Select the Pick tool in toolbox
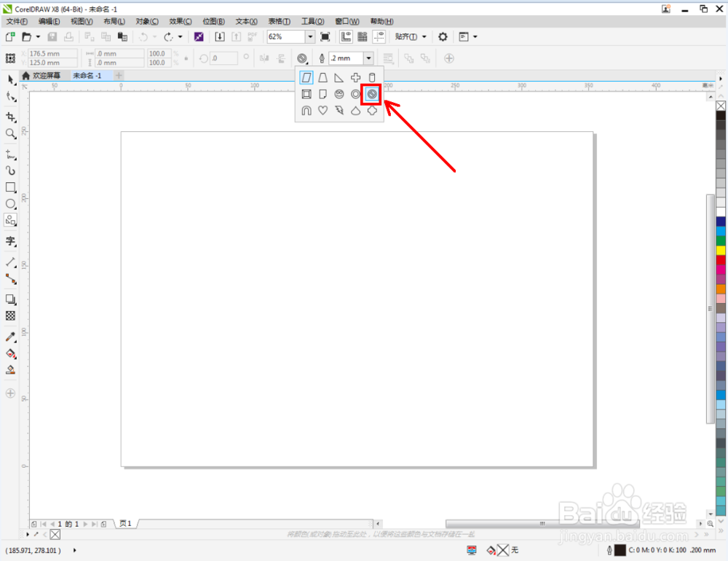The height and width of the screenshot is (561, 728). pos(11,80)
